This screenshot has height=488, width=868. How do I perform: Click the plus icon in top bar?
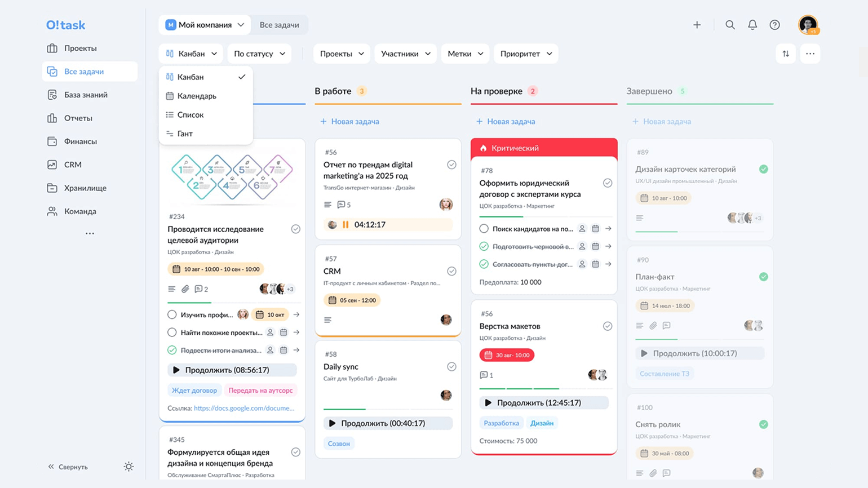[697, 25]
